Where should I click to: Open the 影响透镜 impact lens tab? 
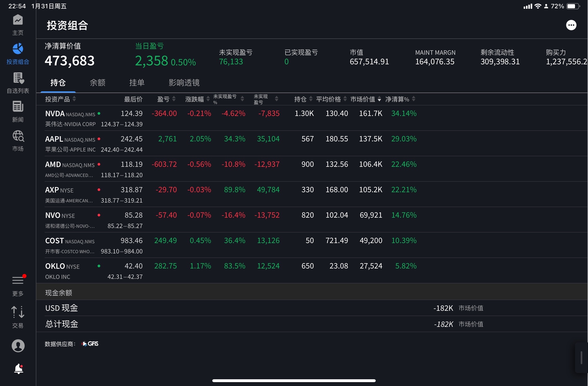[x=184, y=83]
